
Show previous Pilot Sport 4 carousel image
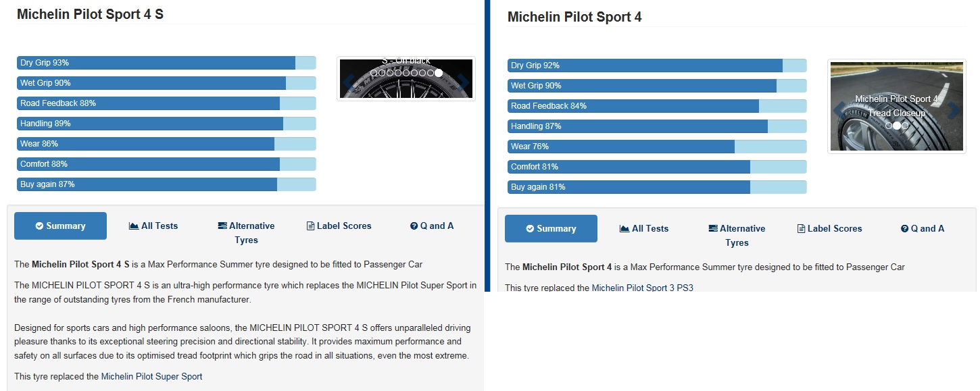(839, 110)
